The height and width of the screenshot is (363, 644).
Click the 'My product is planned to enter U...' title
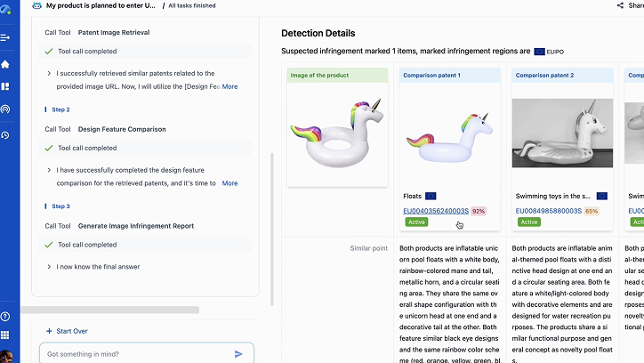[x=101, y=5]
